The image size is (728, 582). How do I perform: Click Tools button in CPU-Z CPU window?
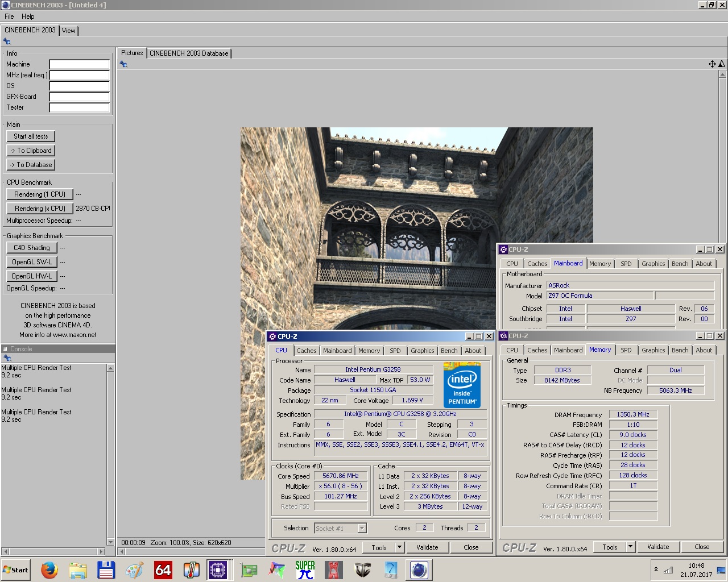tap(379, 547)
